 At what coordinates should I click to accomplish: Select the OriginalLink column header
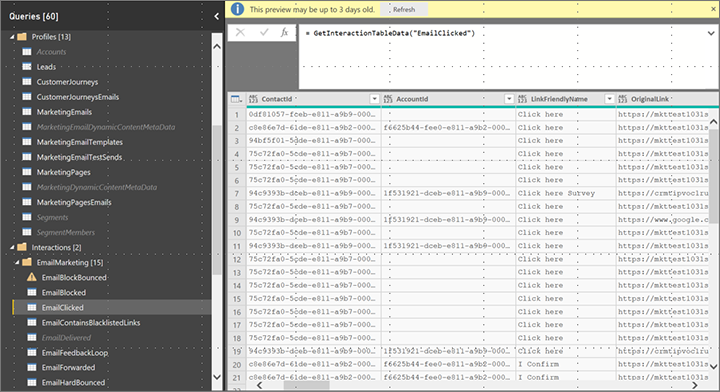point(668,99)
